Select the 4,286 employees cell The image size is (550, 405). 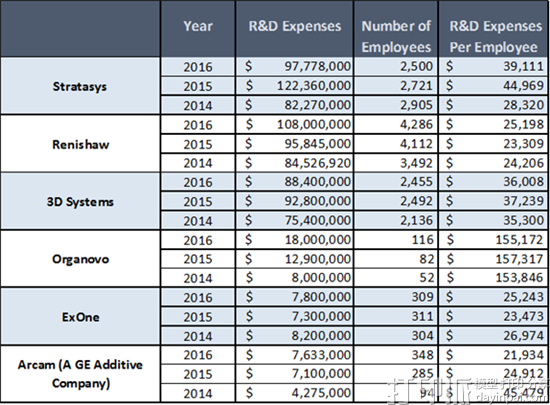(x=396, y=124)
